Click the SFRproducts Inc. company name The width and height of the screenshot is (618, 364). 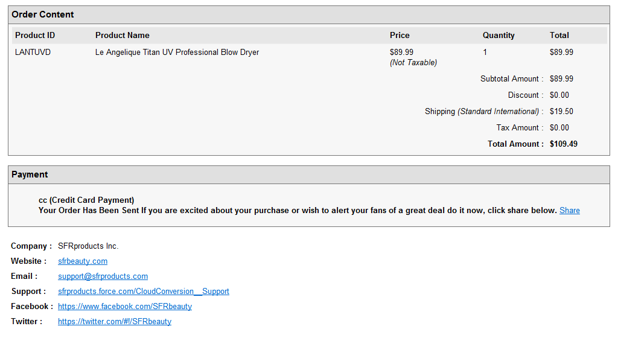(x=88, y=246)
